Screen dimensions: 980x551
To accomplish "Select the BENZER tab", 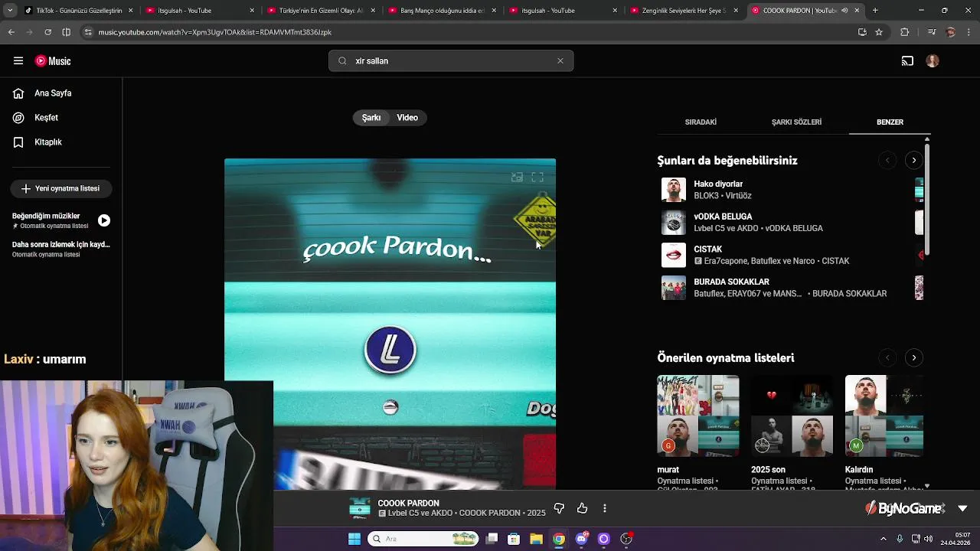I will [x=890, y=122].
